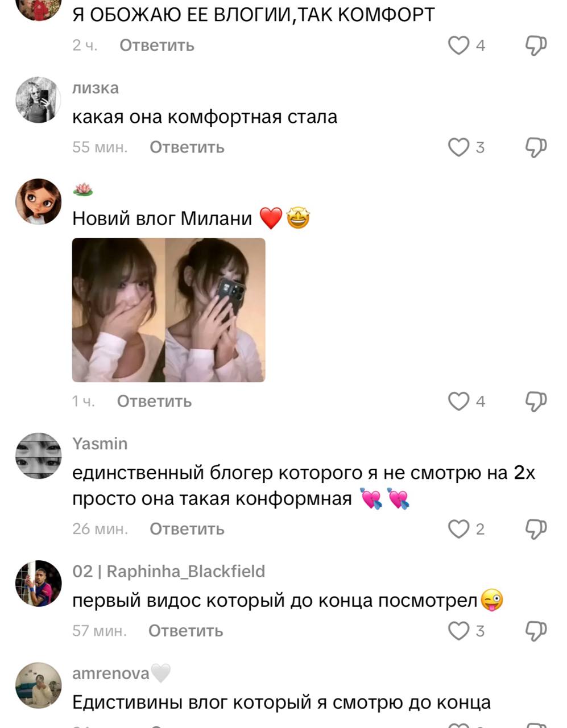Like Yasmin's comment

[458, 529]
